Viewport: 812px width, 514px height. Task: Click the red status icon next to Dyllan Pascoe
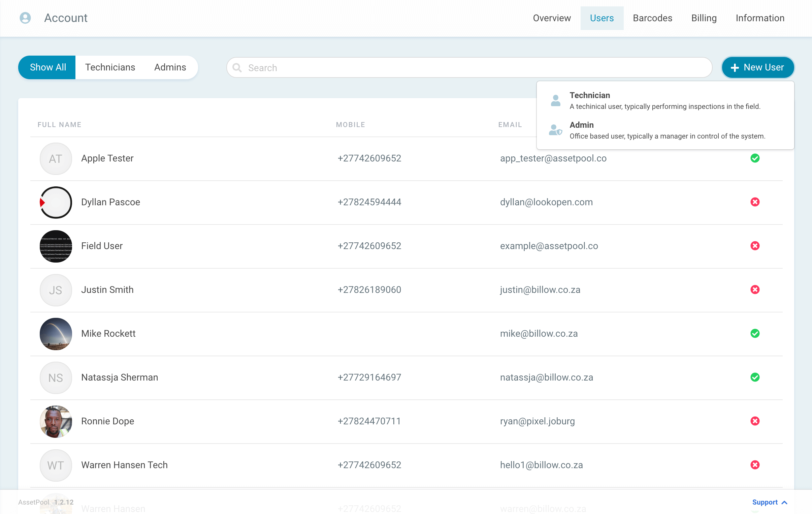point(755,202)
